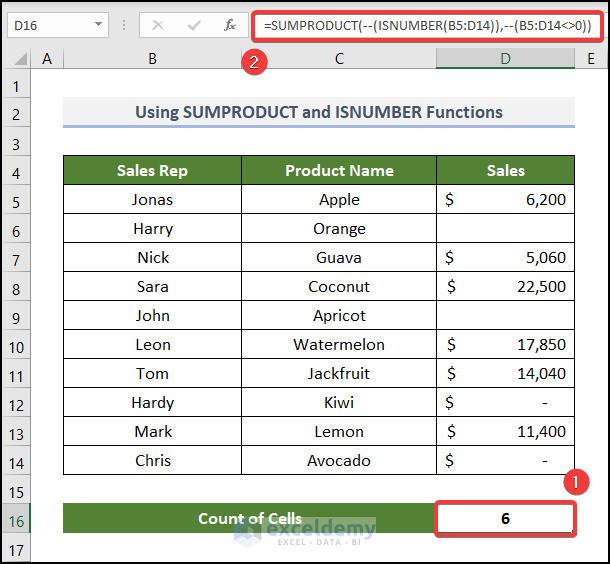Screen dimensions: 610x564
Task: Select column C header
Action: pos(339,59)
